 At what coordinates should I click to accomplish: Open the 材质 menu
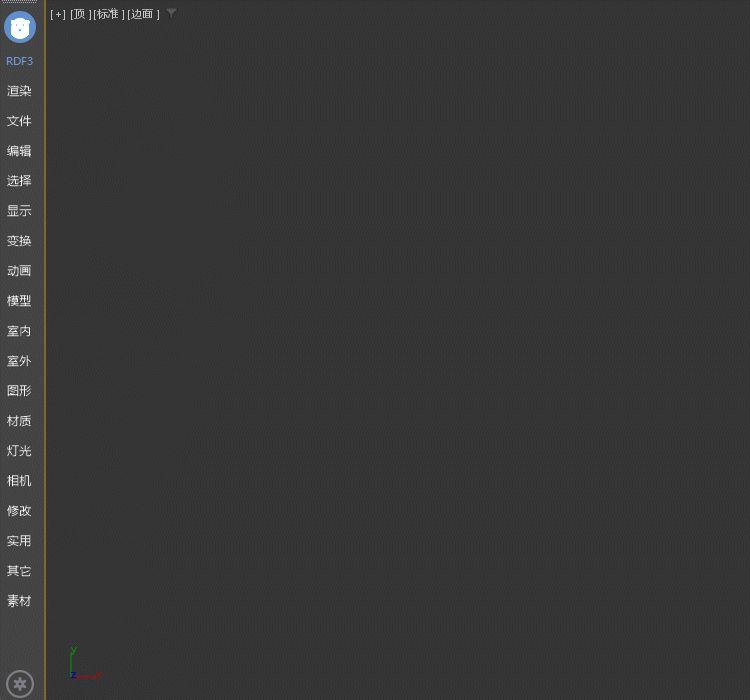pos(20,421)
